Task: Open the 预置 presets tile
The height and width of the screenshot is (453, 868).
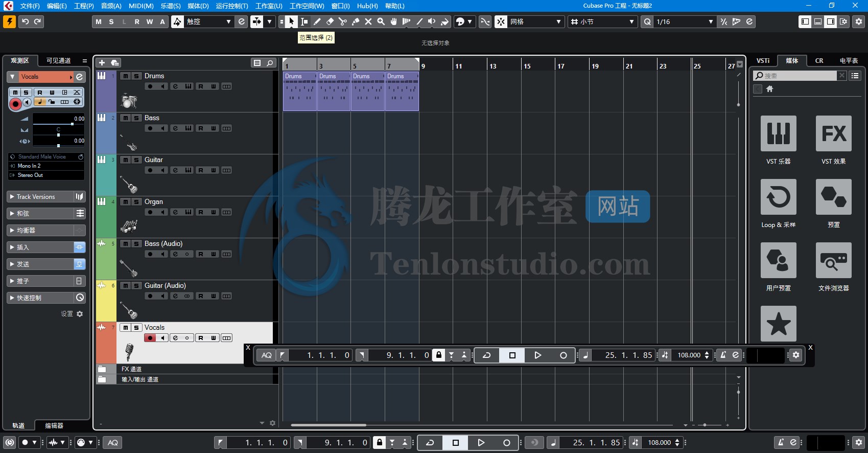Action: 833,197
